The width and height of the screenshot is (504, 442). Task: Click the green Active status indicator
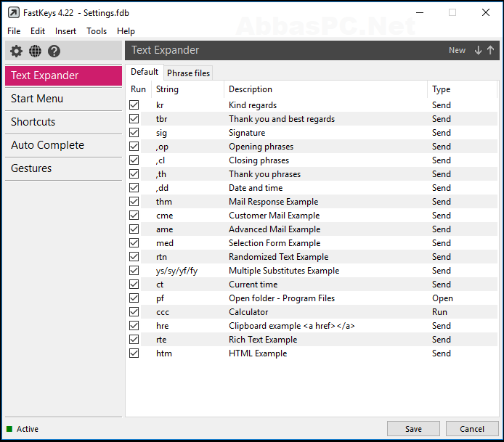pyautogui.click(x=9, y=429)
